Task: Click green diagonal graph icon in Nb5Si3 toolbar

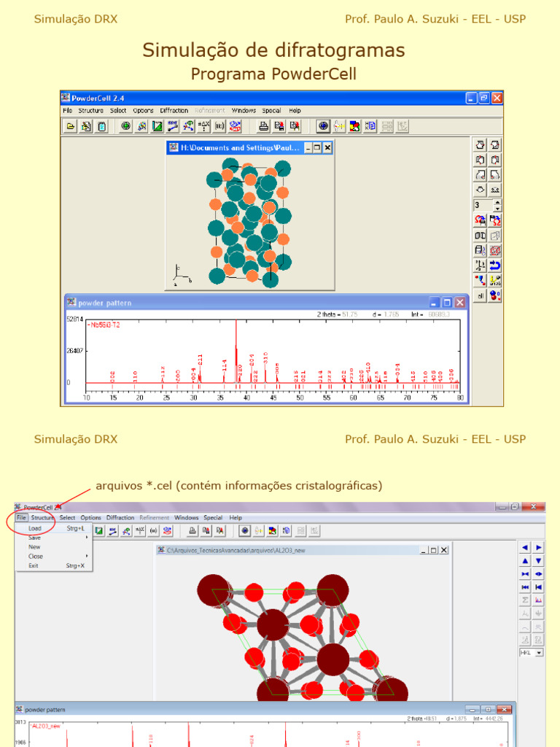Action: (157, 126)
